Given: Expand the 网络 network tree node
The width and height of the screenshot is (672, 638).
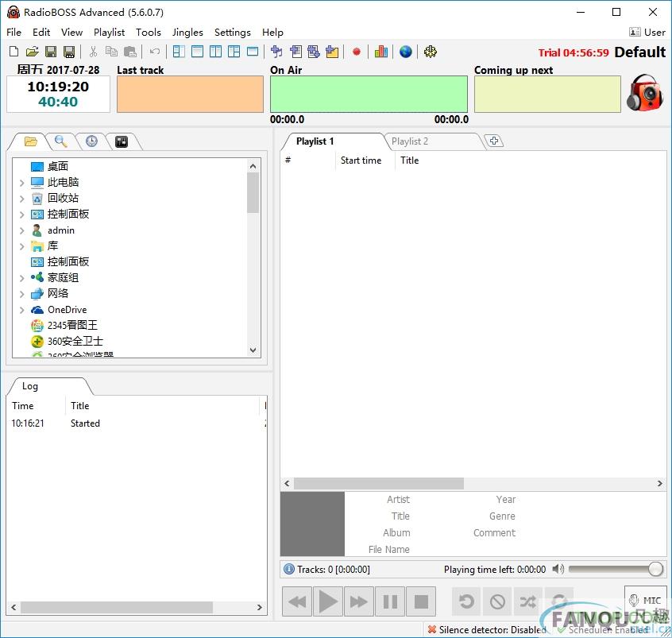Looking at the screenshot, I should 21,294.
